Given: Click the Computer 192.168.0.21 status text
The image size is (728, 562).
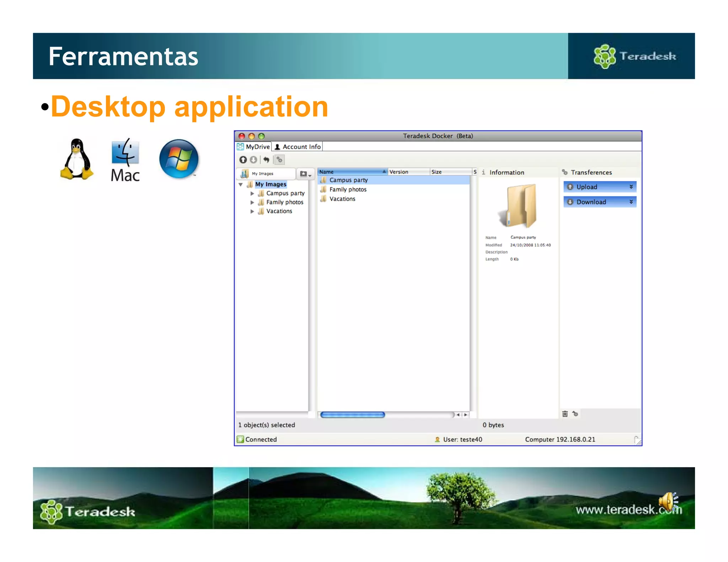Looking at the screenshot, I should click(x=560, y=439).
